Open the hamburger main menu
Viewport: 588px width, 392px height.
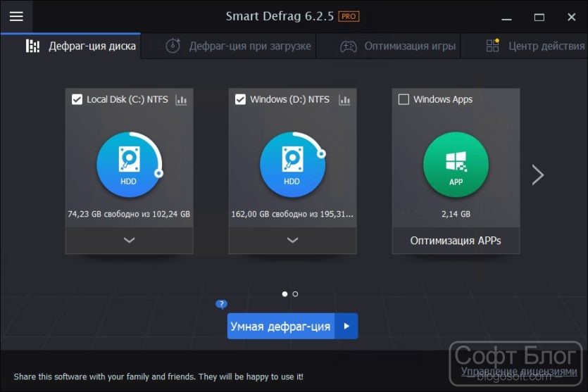coord(16,16)
